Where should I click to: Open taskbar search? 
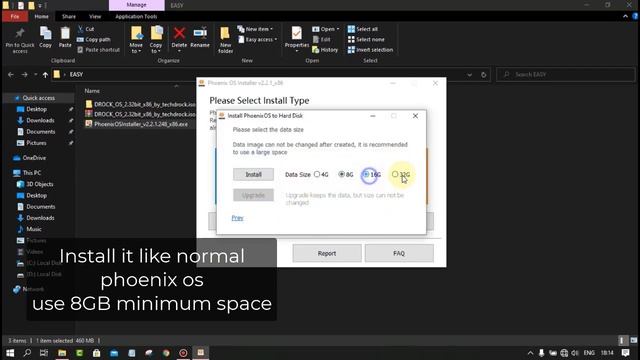pyautogui.click(x=27, y=353)
